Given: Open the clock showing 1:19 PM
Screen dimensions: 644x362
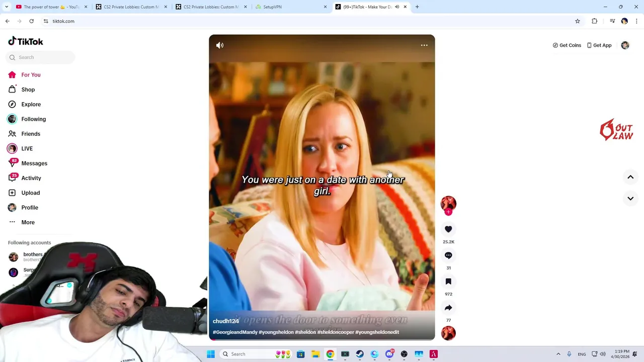Looking at the screenshot, I should [621, 354].
